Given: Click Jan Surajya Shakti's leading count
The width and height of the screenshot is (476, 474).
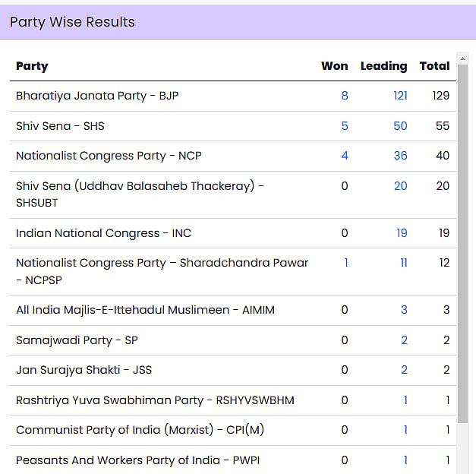Looking at the screenshot, I should pyautogui.click(x=404, y=370).
